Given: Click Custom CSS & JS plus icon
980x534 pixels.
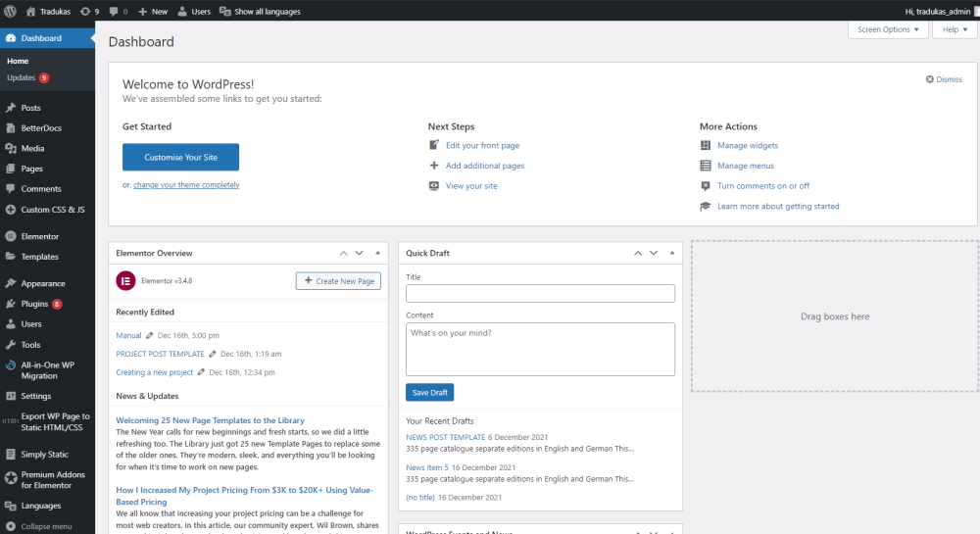Looking at the screenshot, I should point(11,210).
